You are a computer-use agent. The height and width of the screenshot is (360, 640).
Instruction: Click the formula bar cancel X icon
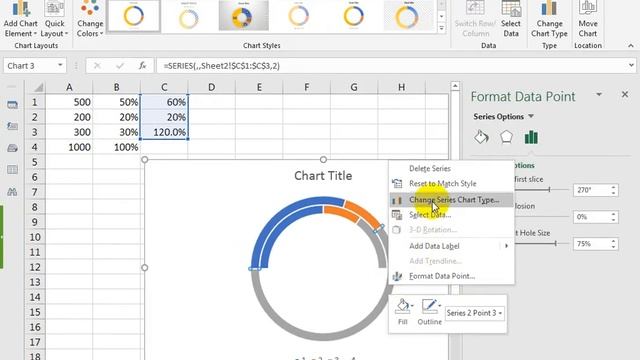[x=97, y=66]
